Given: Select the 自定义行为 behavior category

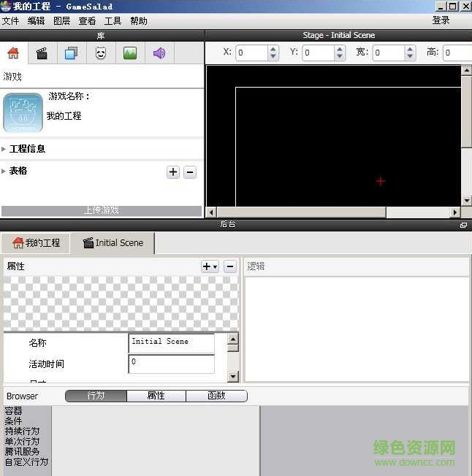Looking at the screenshot, I should click(27, 462).
